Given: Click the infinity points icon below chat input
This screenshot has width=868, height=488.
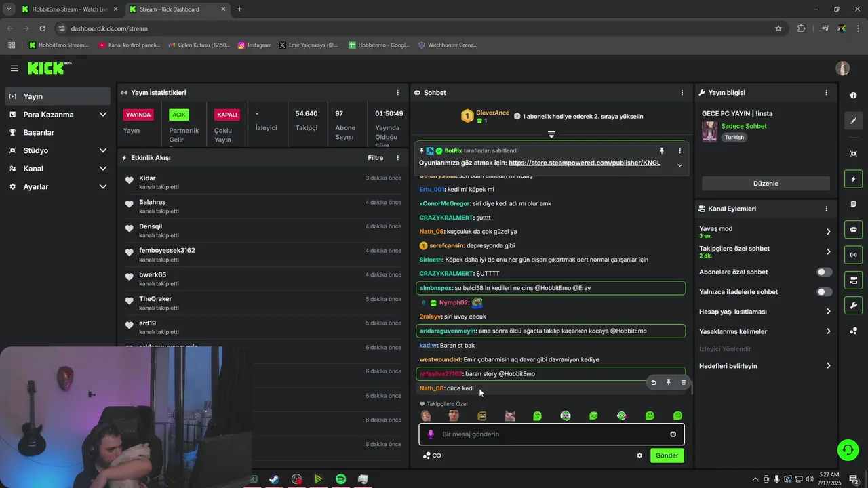Looking at the screenshot, I should pos(437,455).
